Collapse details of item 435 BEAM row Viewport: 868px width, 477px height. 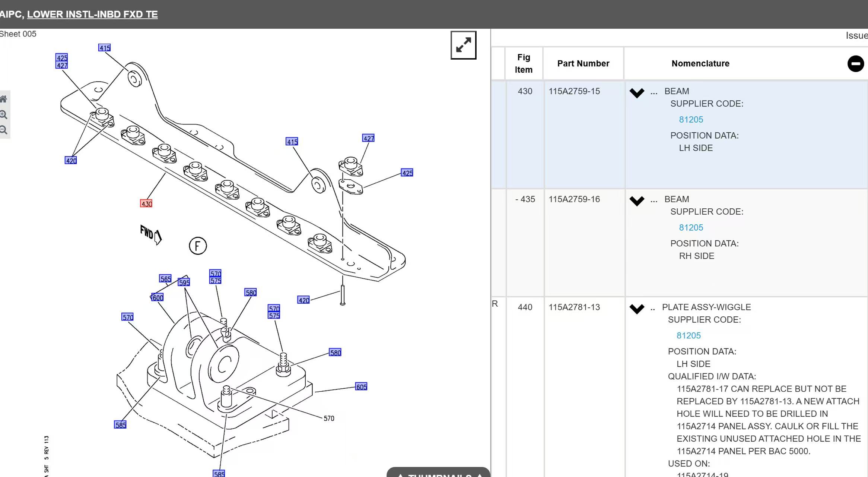coord(637,201)
